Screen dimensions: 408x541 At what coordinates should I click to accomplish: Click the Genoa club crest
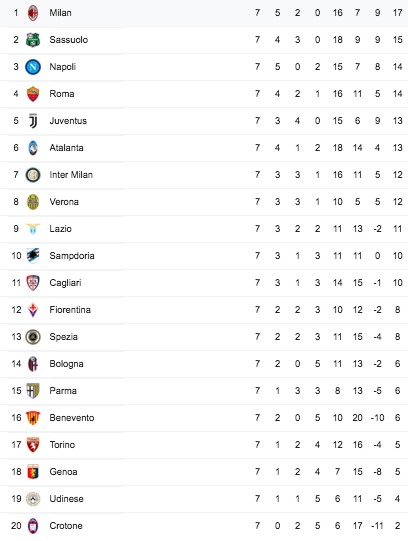[33, 472]
